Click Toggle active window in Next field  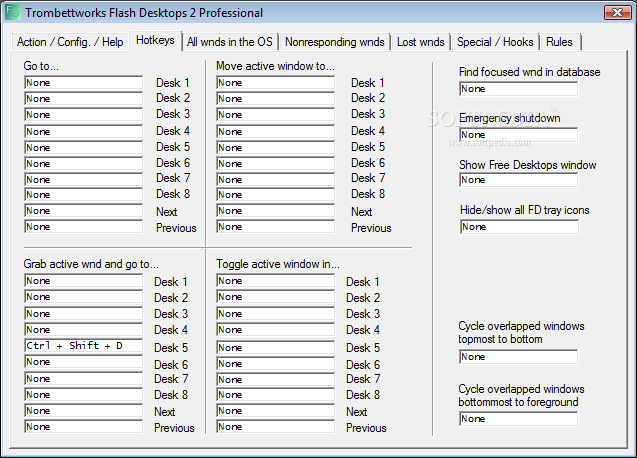coord(276,411)
